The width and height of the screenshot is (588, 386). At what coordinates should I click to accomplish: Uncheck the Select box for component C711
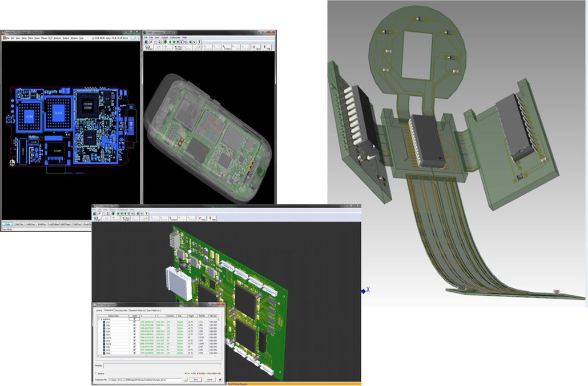[x=135, y=322]
